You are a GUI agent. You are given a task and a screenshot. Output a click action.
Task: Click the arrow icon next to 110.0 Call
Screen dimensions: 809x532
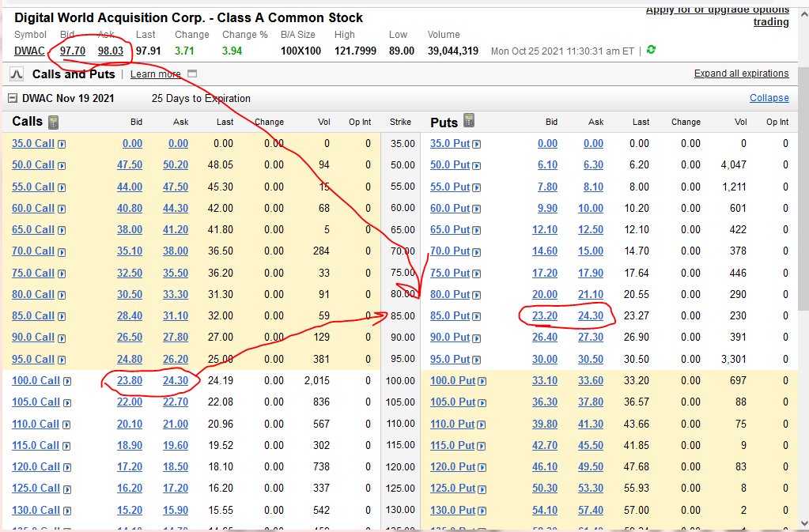66,424
